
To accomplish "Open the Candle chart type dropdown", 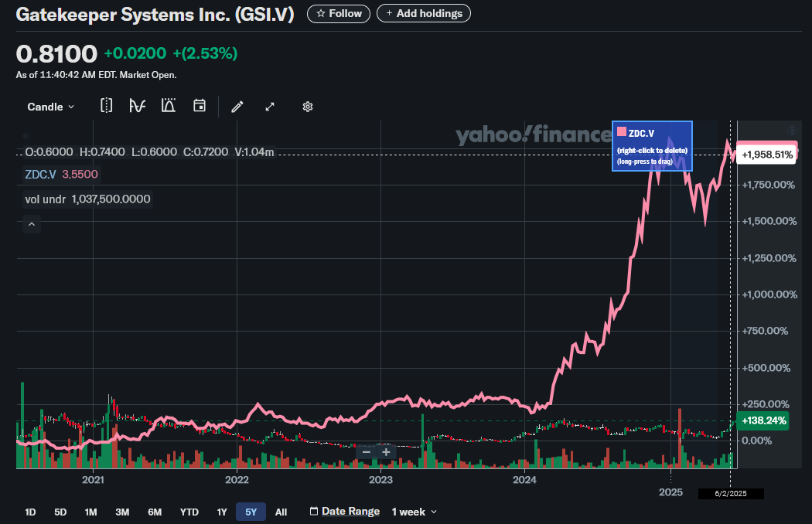I will [50, 107].
